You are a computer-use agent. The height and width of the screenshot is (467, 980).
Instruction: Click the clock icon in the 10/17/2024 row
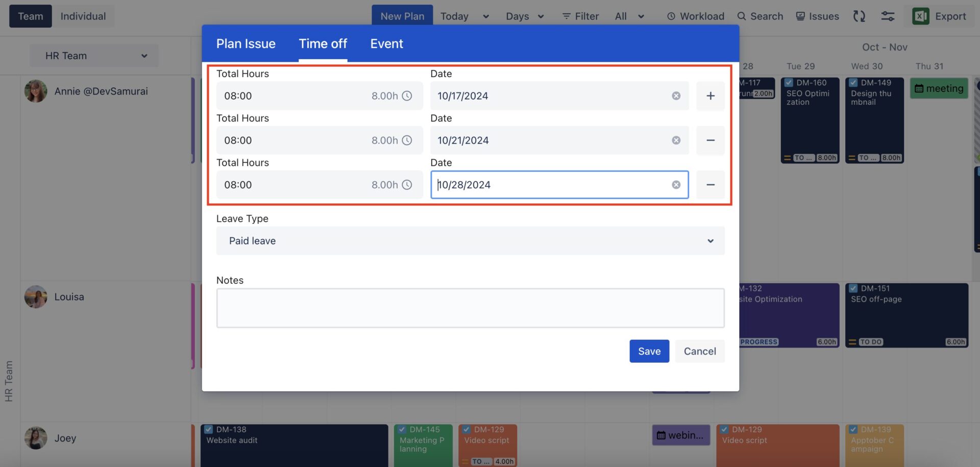pos(407,96)
